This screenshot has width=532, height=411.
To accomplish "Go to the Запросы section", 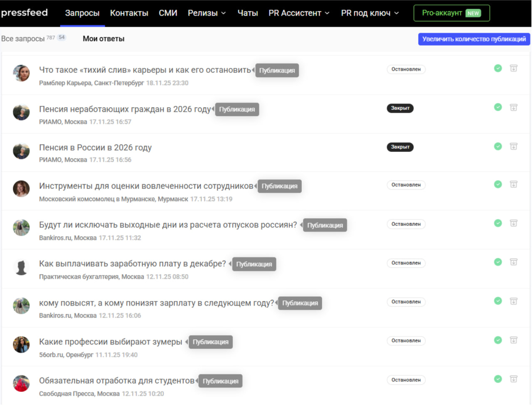I will coord(82,13).
